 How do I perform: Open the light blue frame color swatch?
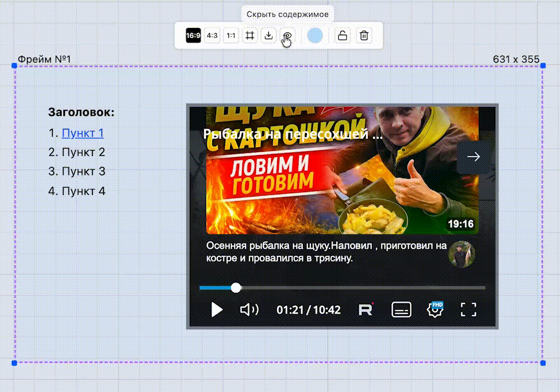coord(315,36)
